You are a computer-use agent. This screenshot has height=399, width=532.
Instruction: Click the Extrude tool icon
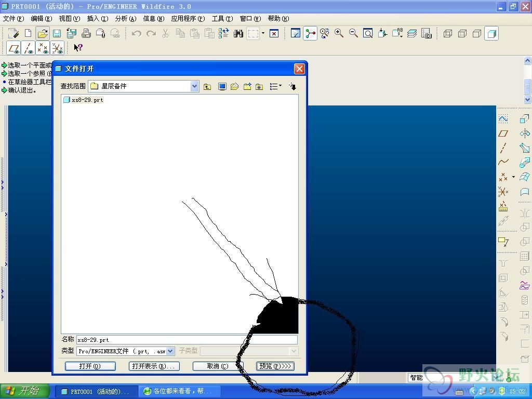[x=525, y=119]
